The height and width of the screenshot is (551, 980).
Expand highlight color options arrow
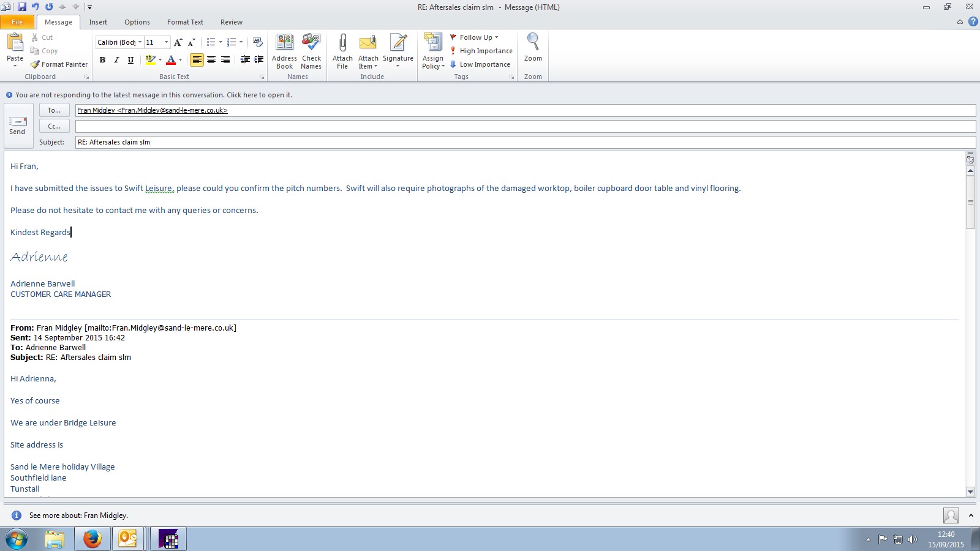(x=160, y=60)
